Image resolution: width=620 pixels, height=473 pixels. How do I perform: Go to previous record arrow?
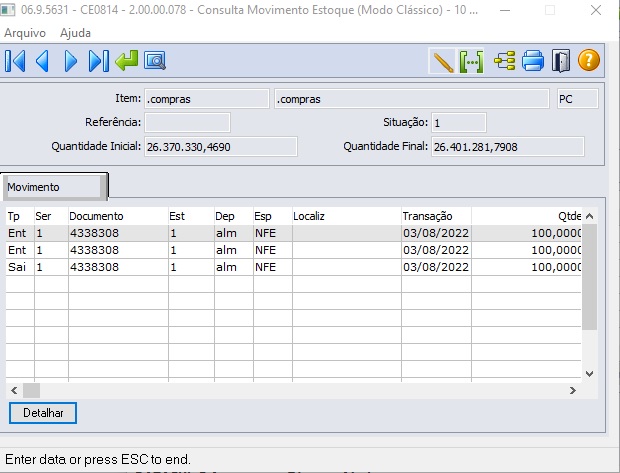click(x=42, y=61)
